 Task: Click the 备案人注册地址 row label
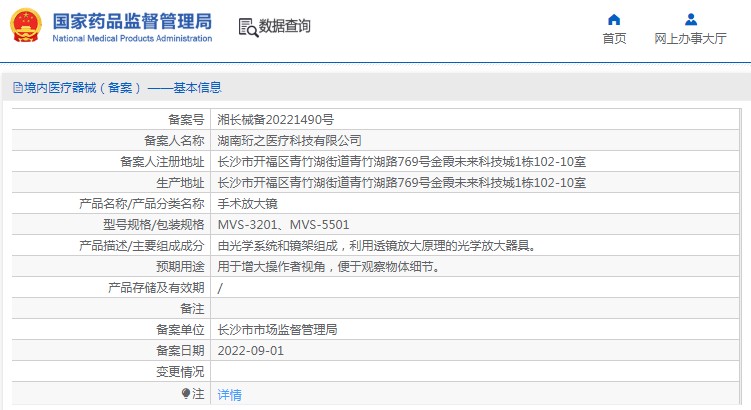click(162, 162)
